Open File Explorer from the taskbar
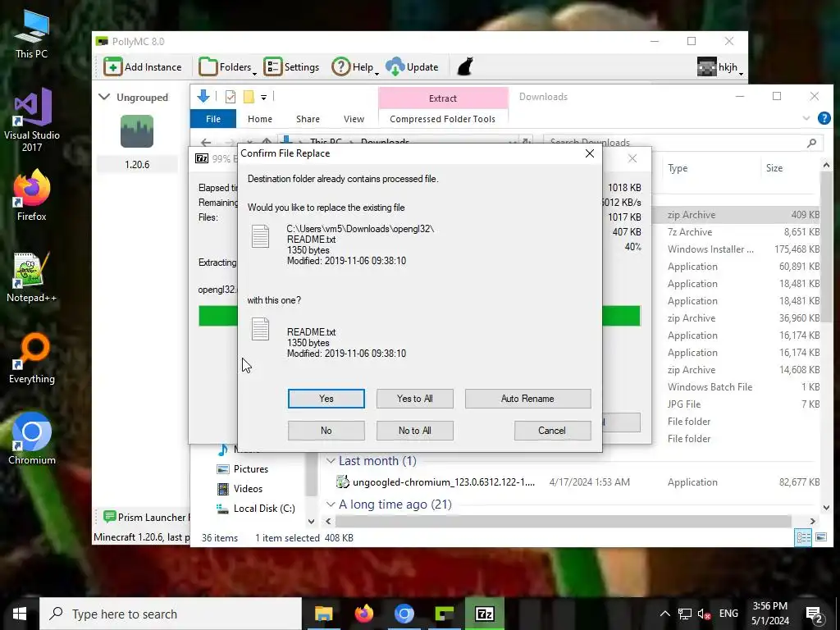This screenshot has height=630, width=840. click(x=323, y=614)
